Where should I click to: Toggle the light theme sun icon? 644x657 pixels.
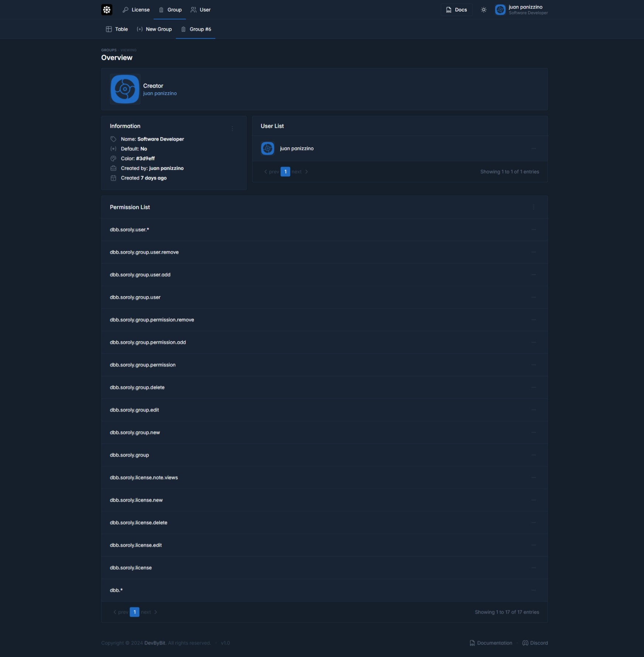pyautogui.click(x=484, y=10)
